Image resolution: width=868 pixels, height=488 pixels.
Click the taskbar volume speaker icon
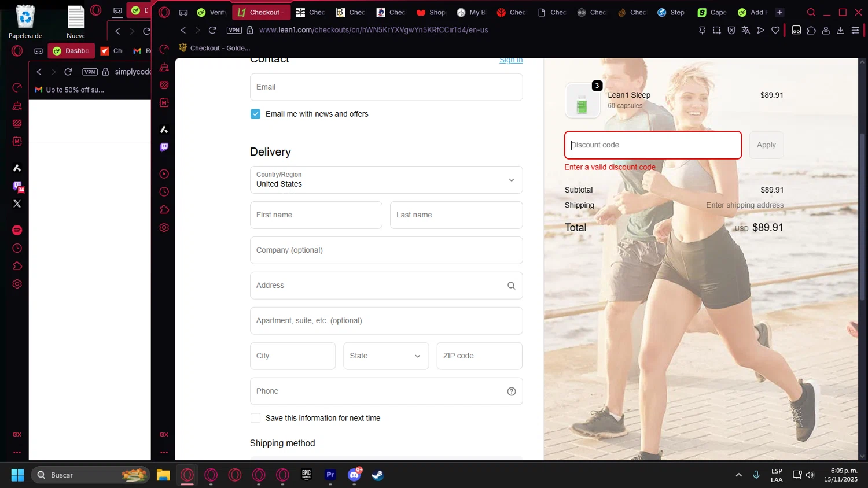(x=810, y=475)
